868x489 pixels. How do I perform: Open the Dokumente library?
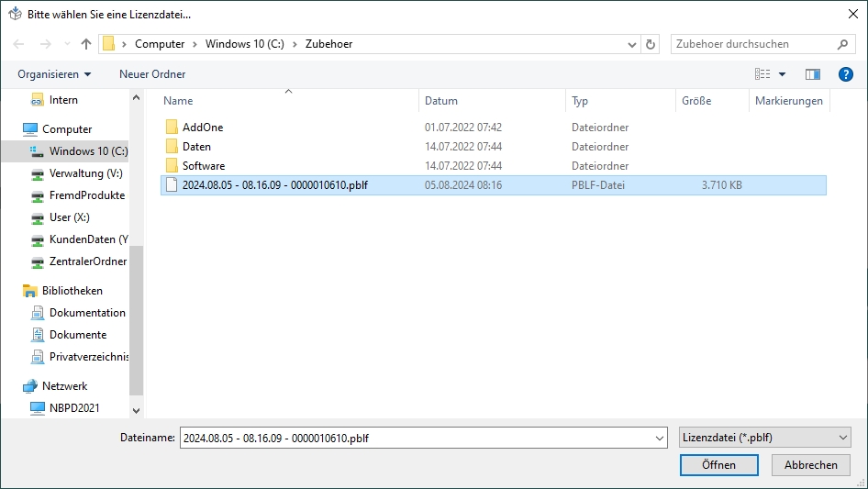tap(77, 335)
